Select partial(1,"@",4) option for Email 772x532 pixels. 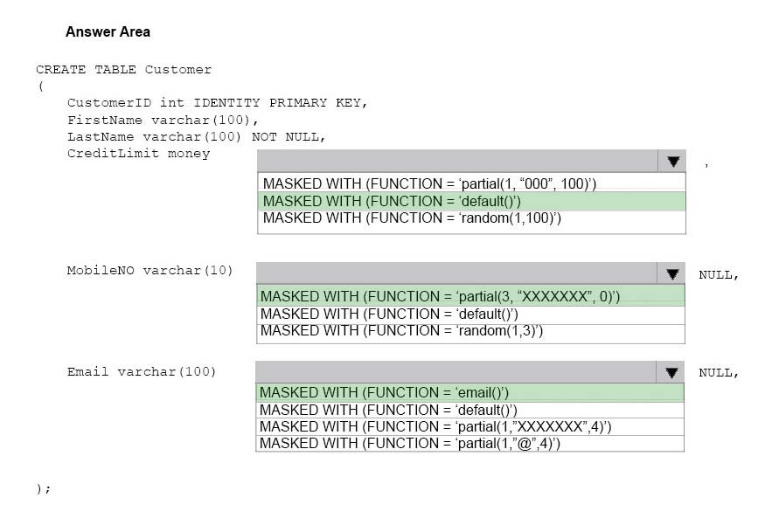coord(469,444)
